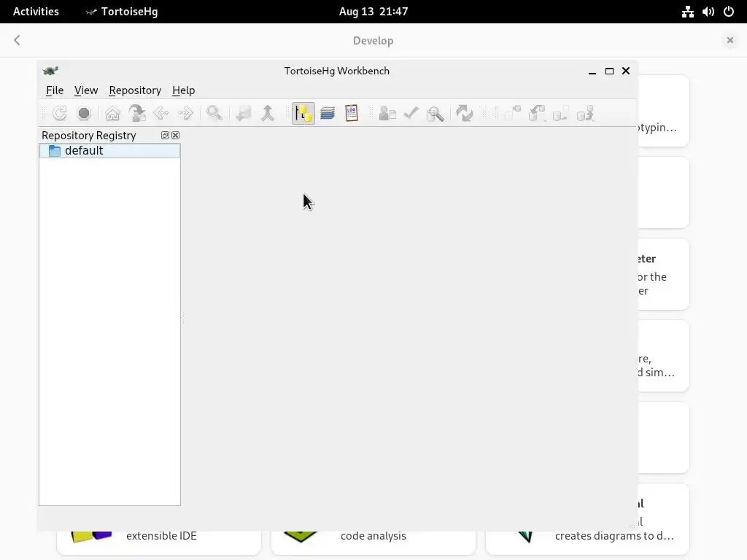Click the Stop octagon toolbar icon
Image resolution: width=747 pixels, height=560 pixels.
(x=84, y=113)
